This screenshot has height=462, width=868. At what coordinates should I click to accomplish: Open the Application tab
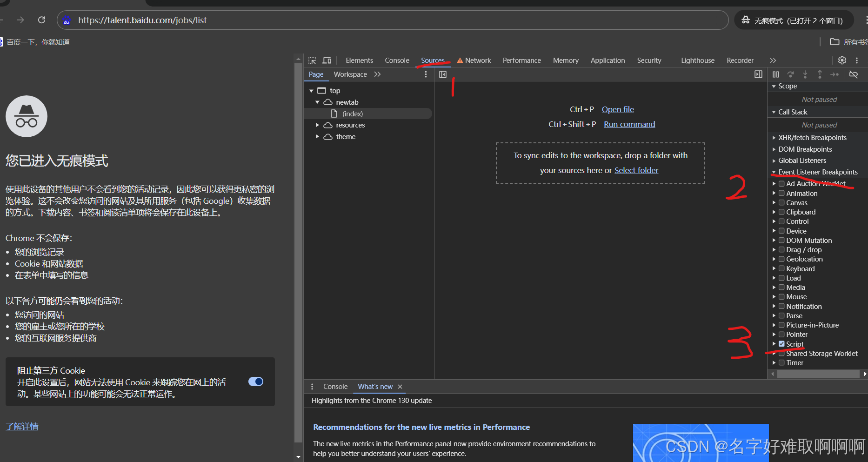608,60
